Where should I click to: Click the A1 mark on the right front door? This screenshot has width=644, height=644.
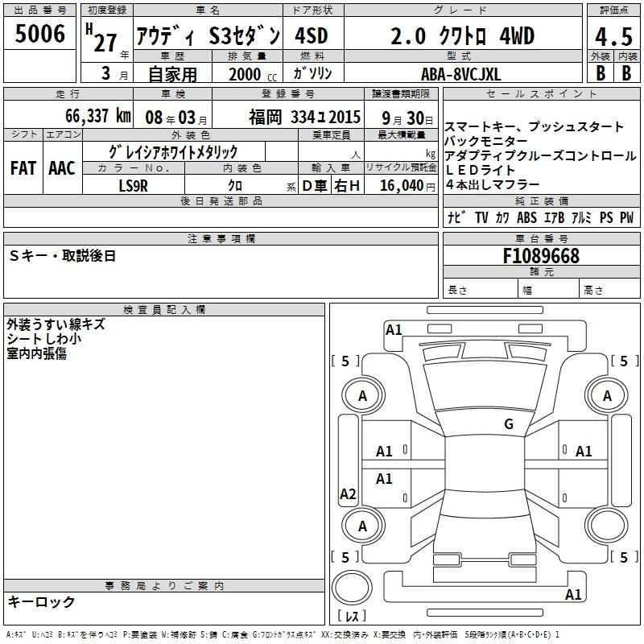pyautogui.click(x=583, y=452)
